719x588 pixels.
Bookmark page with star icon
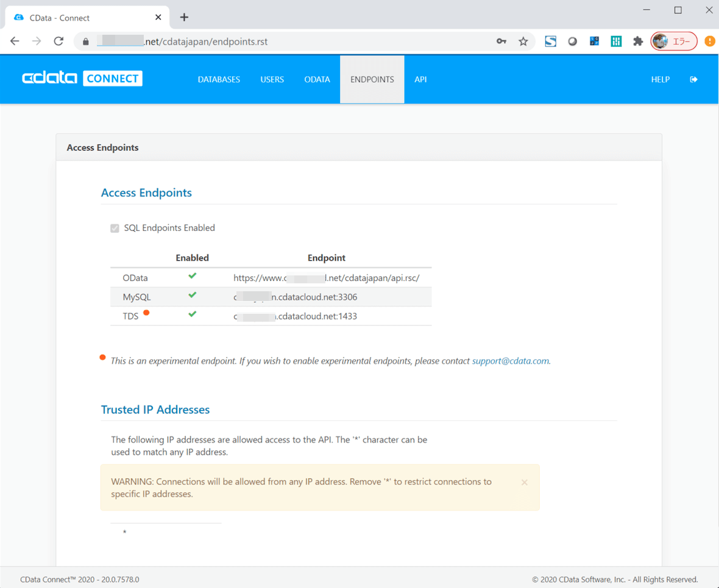[x=523, y=41]
